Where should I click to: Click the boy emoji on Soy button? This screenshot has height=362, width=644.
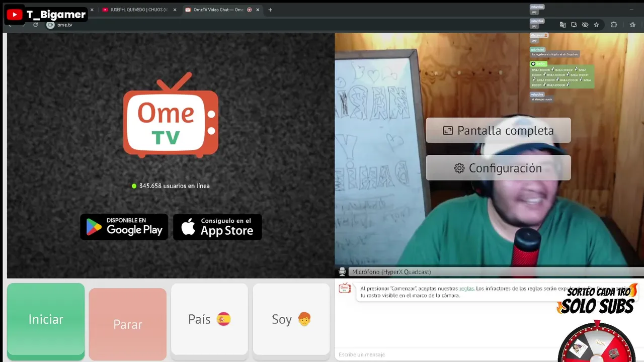(304, 319)
